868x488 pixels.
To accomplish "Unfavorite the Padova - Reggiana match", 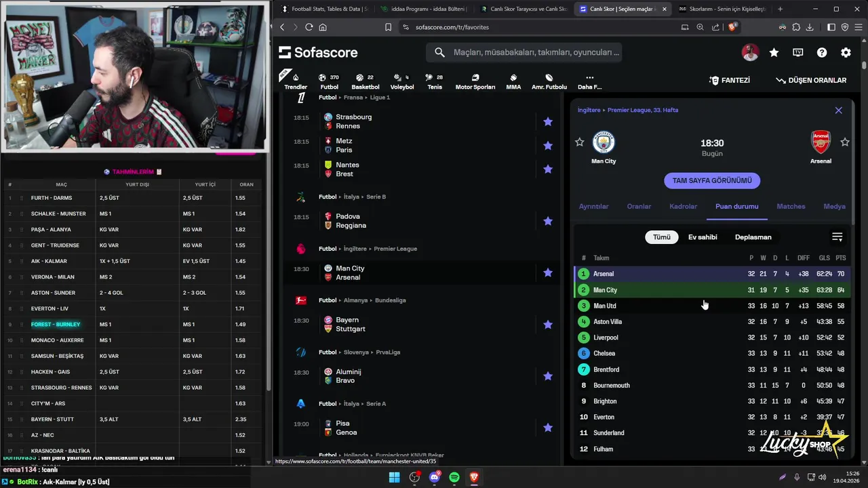I will click(548, 221).
